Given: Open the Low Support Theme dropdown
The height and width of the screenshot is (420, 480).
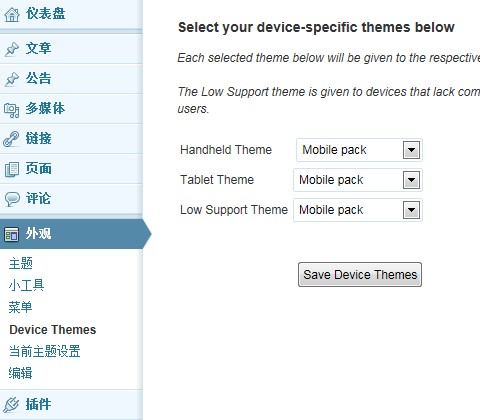Looking at the screenshot, I should point(358,210).
